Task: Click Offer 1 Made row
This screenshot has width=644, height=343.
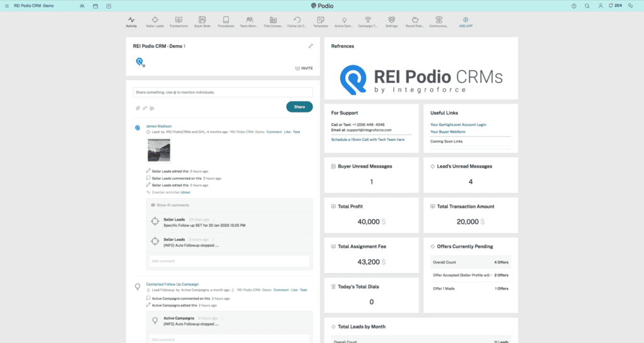Action: coord(470,288)
